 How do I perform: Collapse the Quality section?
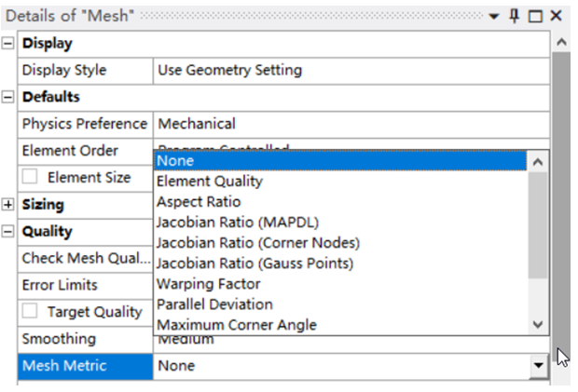(9, 231)
